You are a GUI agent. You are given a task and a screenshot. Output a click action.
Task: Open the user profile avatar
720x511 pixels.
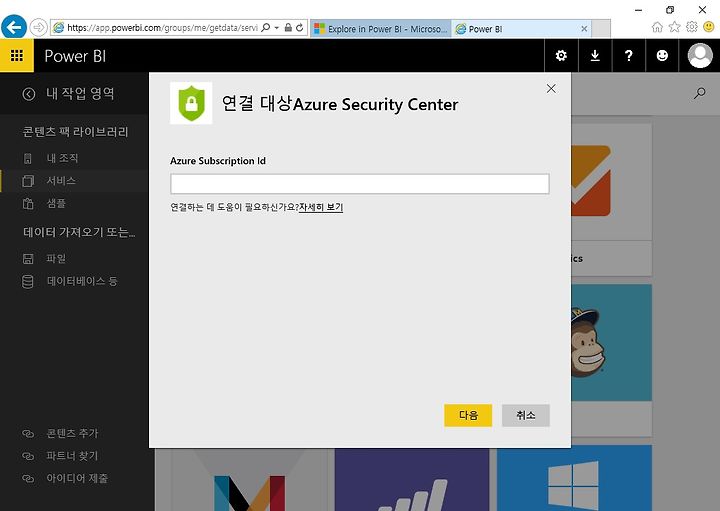(700, 56)
